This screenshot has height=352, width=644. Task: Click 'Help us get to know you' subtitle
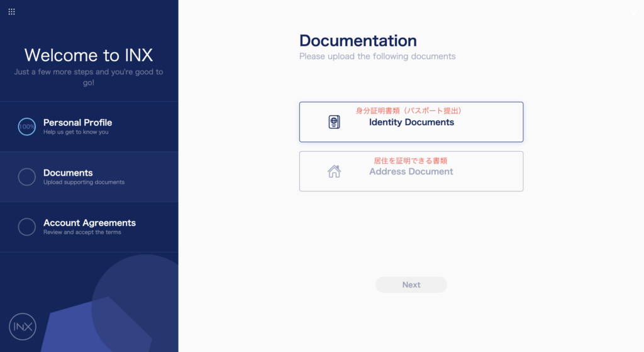tap(76, 132)
